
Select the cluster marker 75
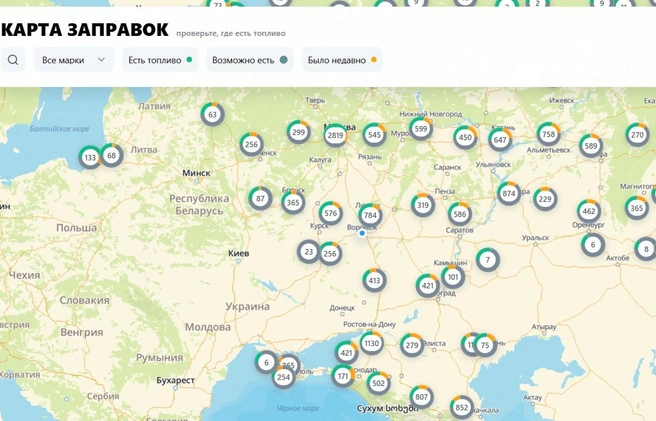click(x=485, y=345)
